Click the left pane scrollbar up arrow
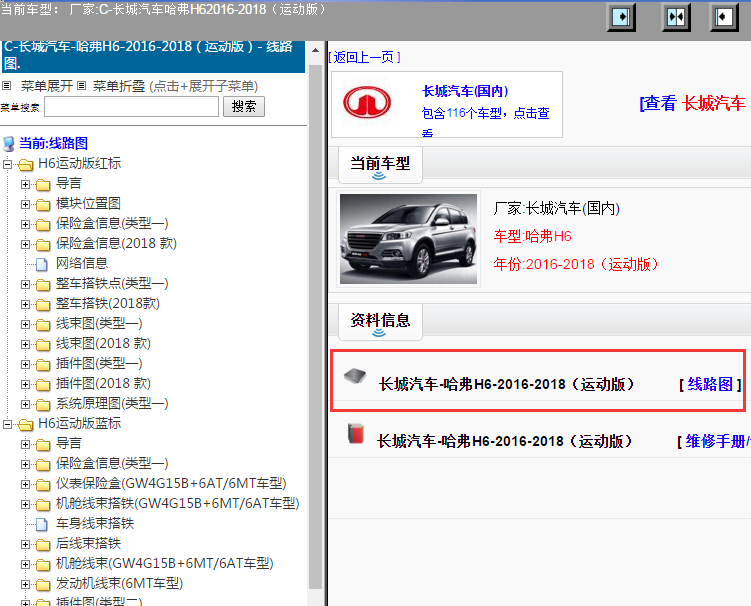751x606 pixels. [x=315, y=50]
